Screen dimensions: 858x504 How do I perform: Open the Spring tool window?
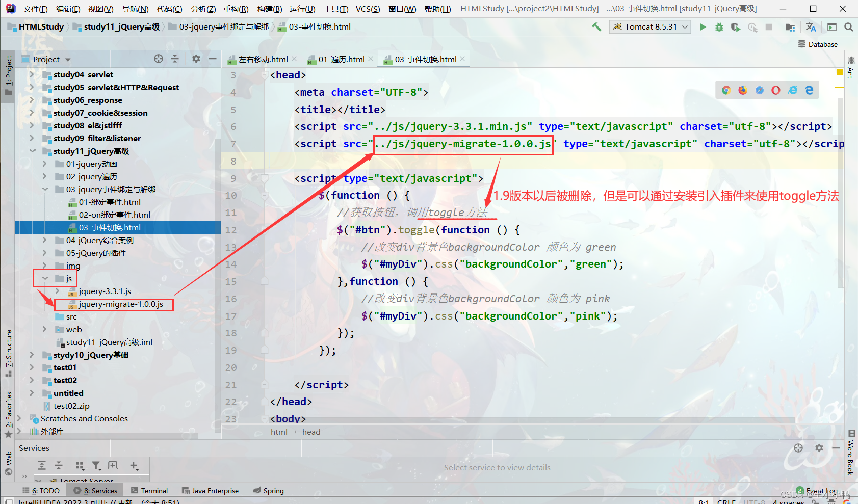(269, 491)
